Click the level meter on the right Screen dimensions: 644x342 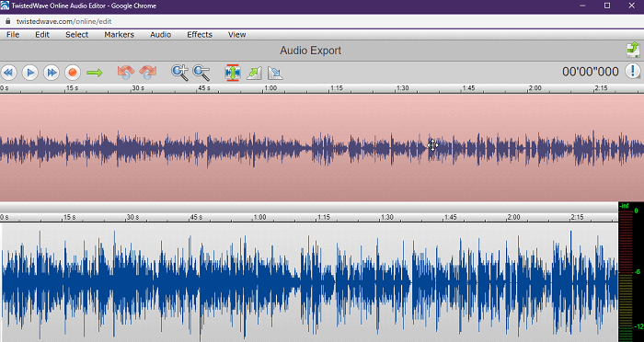tap(631, 272)
